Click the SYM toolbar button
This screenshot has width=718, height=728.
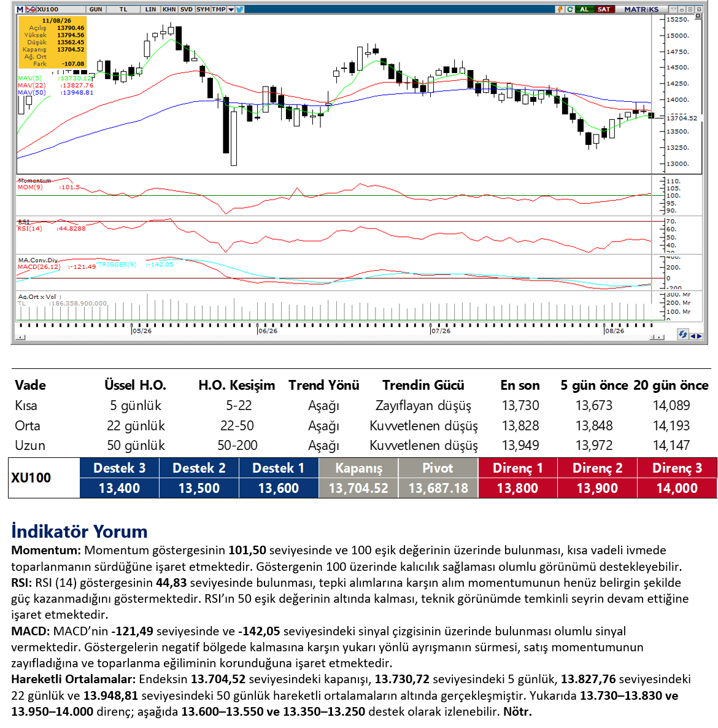203,9
